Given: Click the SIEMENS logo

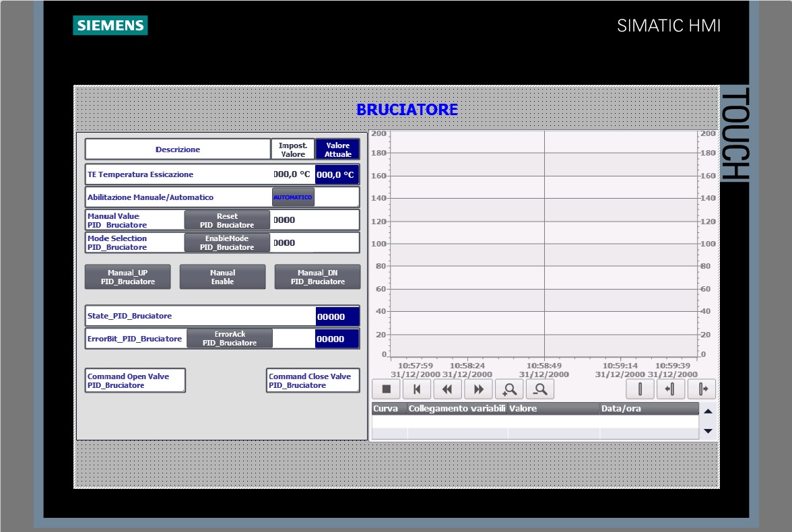Looking at the screenshot, I should [110, 26].
